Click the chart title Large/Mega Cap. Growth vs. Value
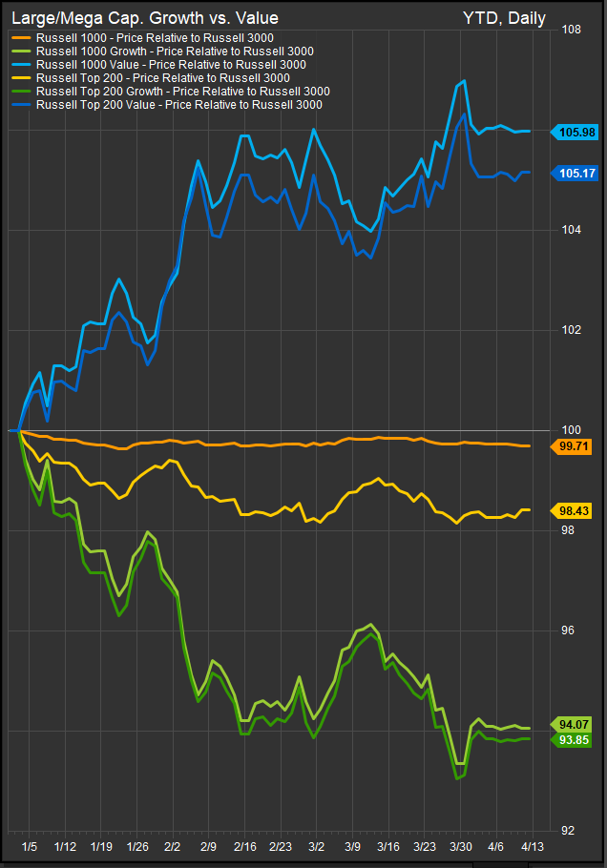The image size is (607, 868). [145, 17]
